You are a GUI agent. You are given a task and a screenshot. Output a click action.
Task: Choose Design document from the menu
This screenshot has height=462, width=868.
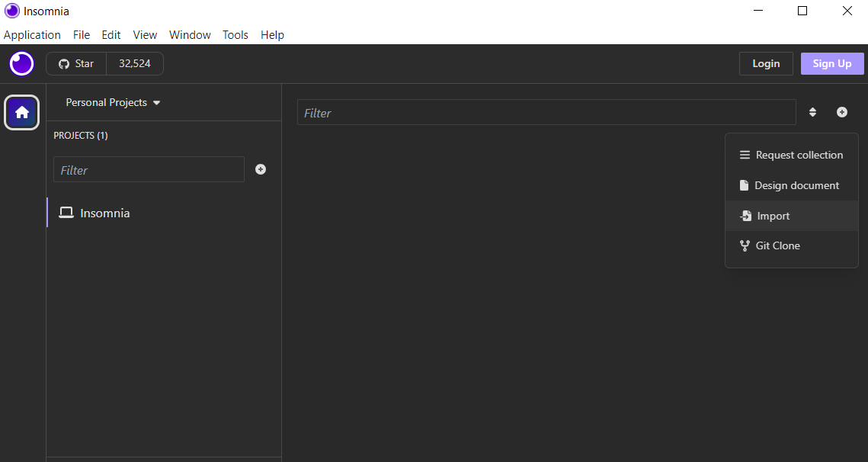[792, 185]
